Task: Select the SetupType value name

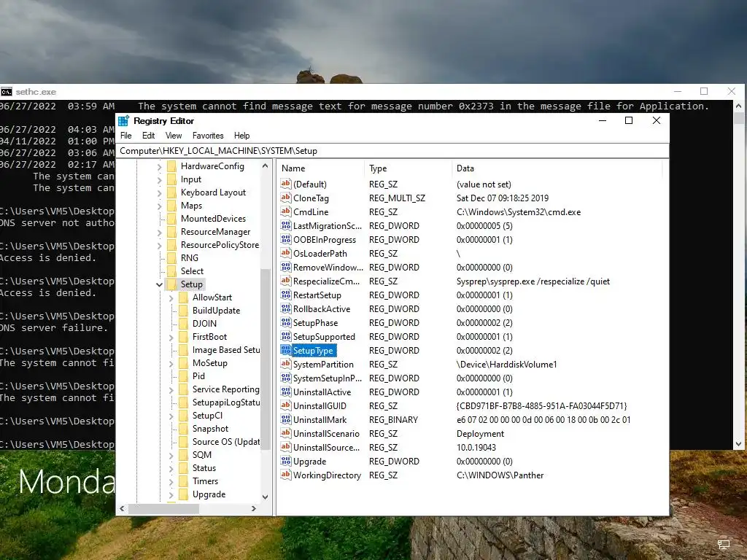Action: point(313,351)
